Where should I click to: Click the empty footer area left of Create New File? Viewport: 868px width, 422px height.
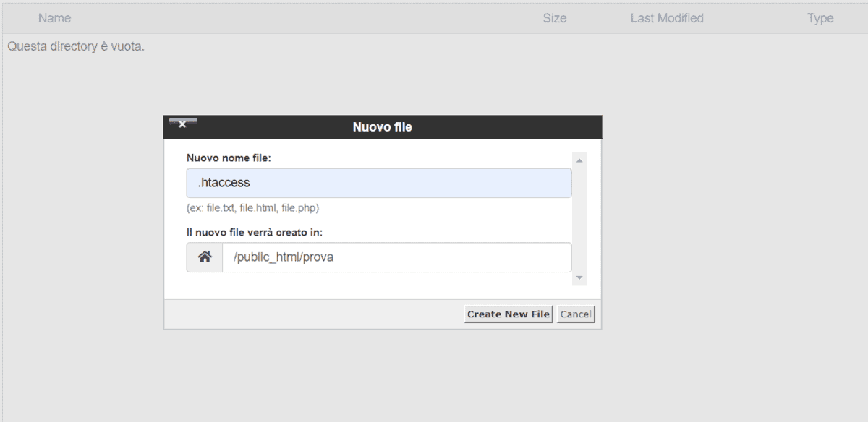tap(311, 314)
